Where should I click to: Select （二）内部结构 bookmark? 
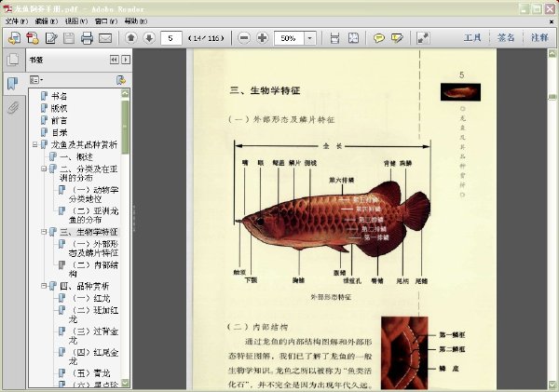click(93, 269)
